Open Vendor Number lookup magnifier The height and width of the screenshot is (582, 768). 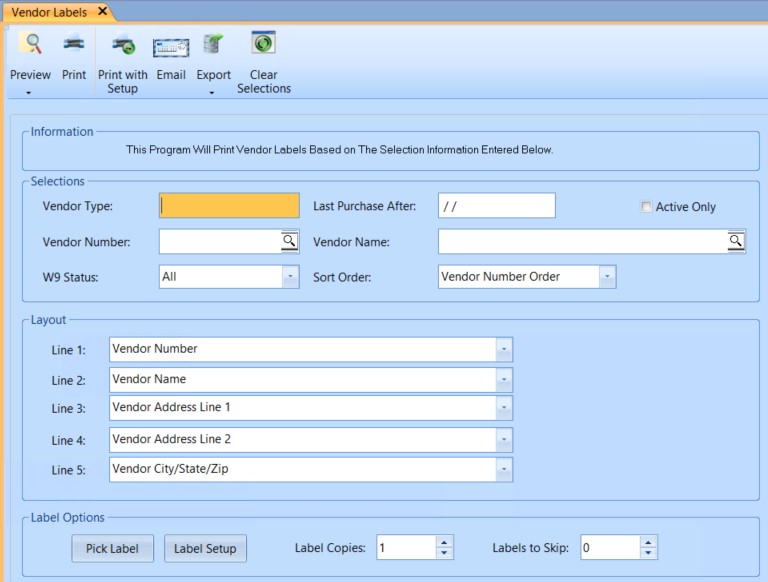tap(288, 241)
